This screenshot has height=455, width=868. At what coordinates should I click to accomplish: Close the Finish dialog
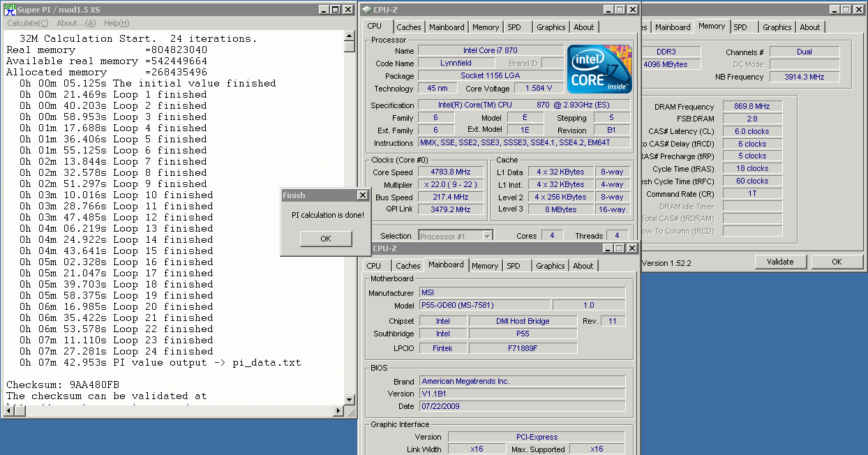pyautogui.click(x=362, y=195)
